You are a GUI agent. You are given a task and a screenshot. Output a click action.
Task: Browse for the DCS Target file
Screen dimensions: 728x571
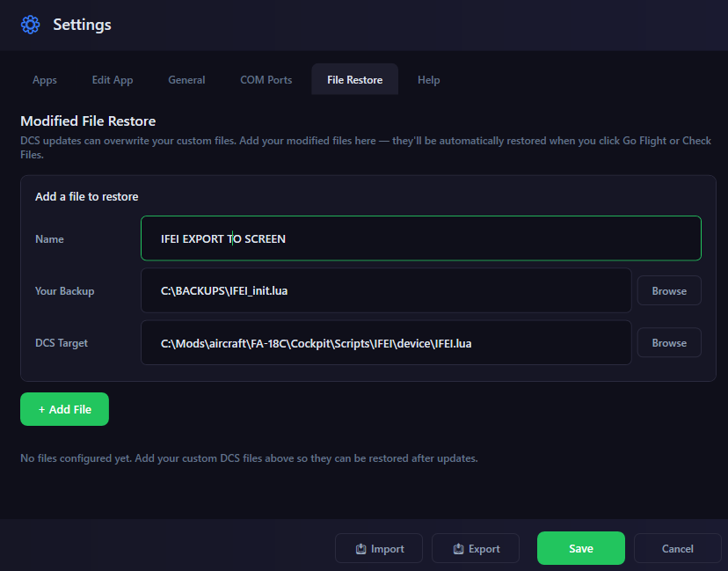(x=669, y=342)
